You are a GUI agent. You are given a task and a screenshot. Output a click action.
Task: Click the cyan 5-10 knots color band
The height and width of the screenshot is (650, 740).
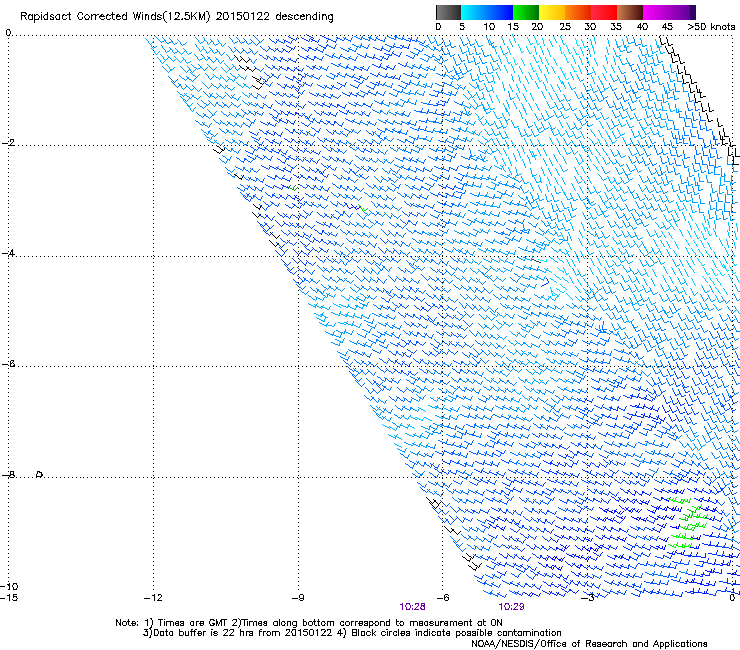(474, 12)
